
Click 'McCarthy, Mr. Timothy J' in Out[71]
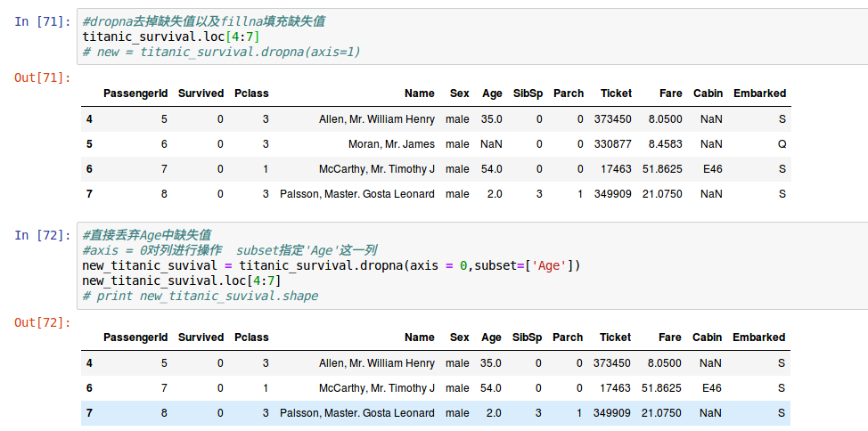tap(377, 169)
